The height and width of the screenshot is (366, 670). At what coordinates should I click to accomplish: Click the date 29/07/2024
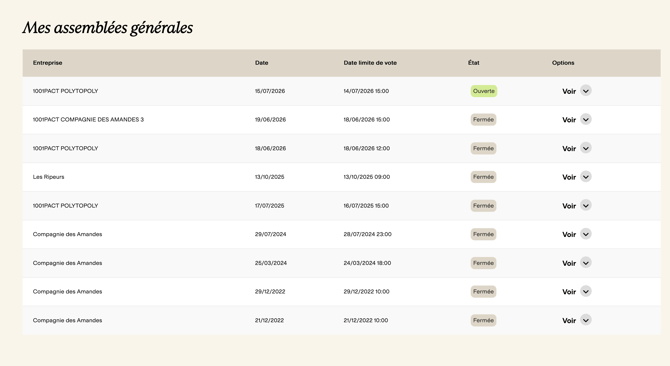click(x=270, y=234)
